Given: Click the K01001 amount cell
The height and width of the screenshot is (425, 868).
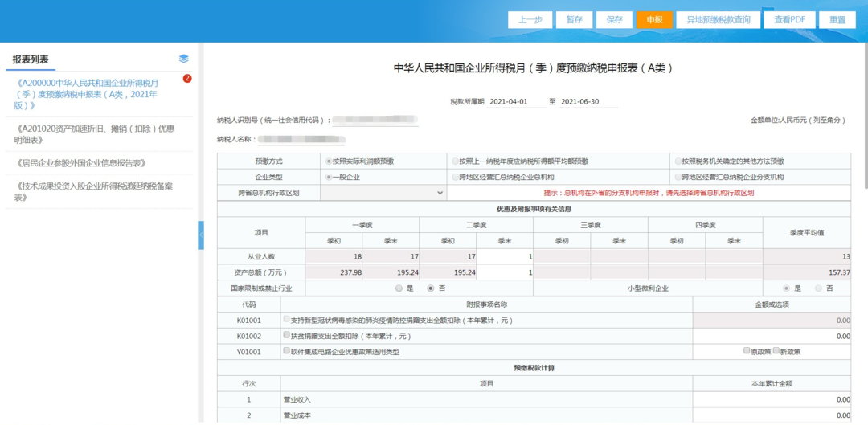Looking at the screenshot, I should coord(772,320).
